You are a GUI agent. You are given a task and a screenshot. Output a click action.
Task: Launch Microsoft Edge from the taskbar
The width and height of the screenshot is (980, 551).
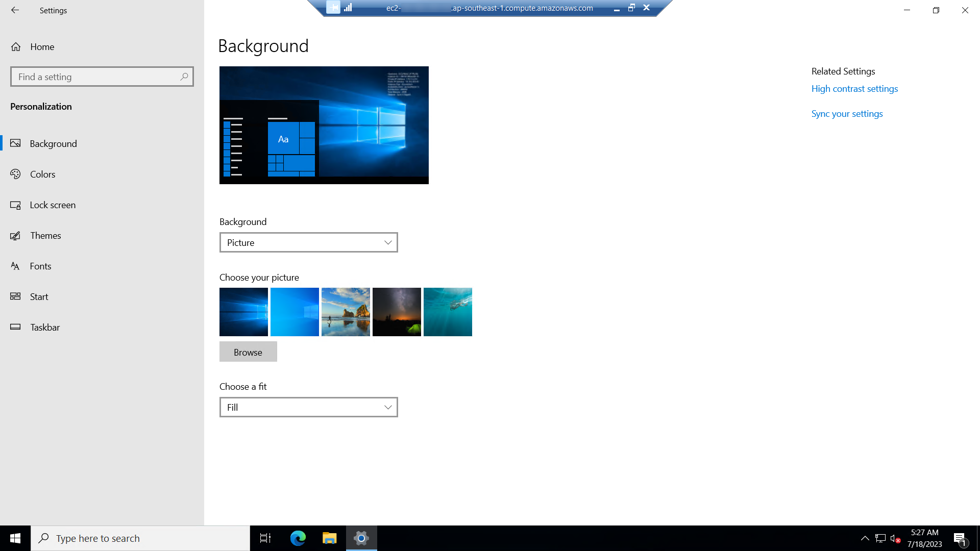298,538
